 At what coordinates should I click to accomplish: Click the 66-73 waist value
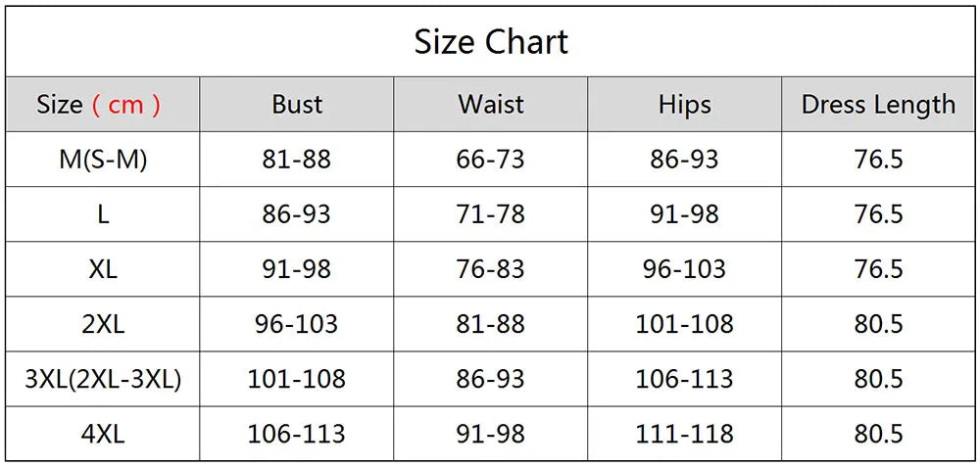tap(491, 160)
